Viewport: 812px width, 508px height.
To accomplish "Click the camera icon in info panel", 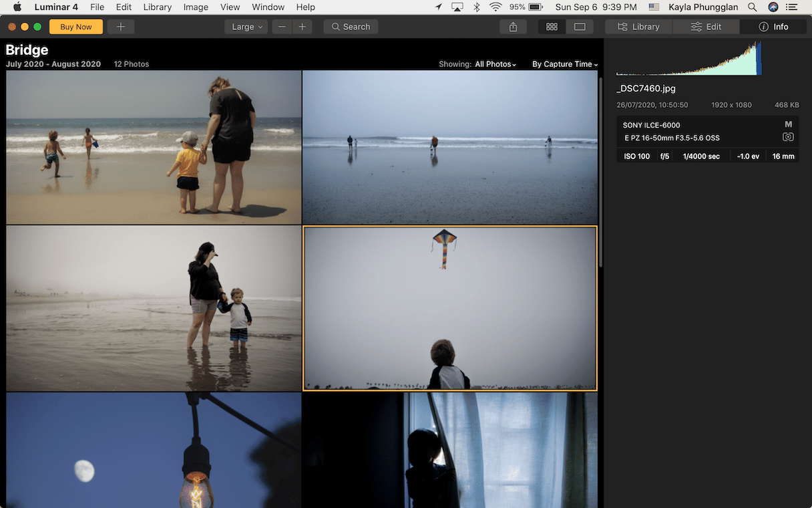I will tap(788, 137).
